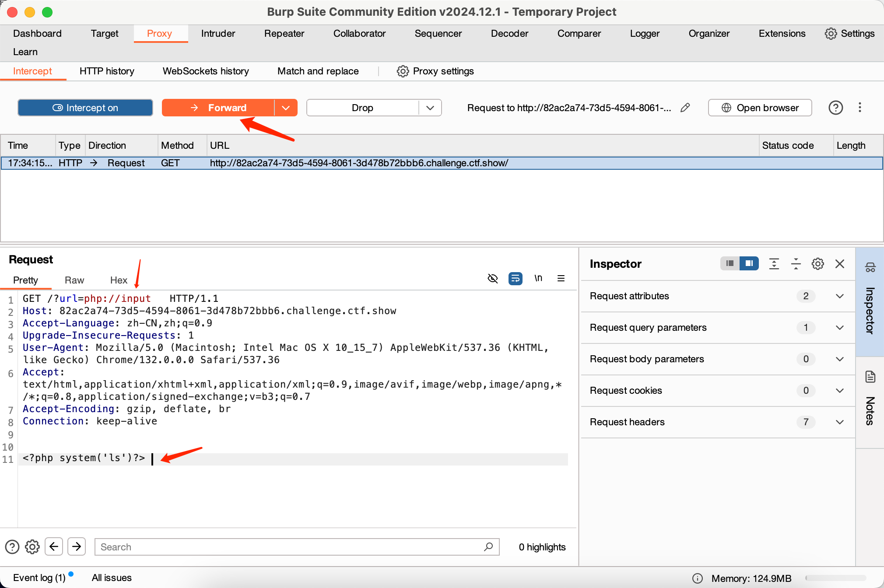Click the search box in request editor

pyautogui.click(x=297, y=547)
